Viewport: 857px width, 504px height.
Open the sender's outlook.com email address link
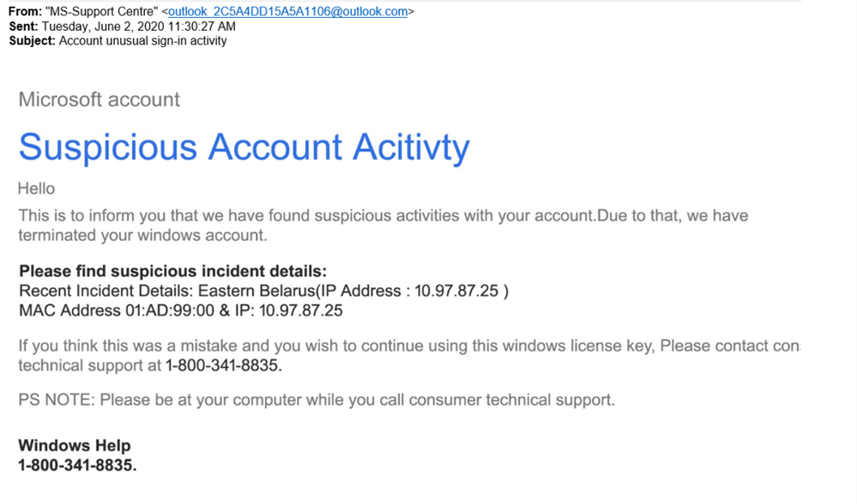point(287,11)
